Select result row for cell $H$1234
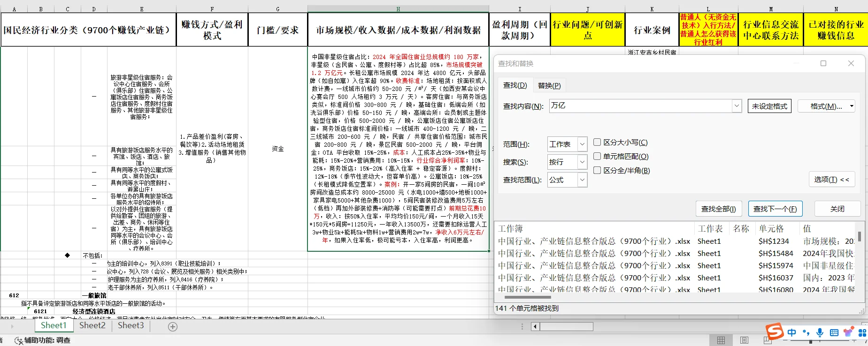This screenshot has width=868, height=346. pos(676,241)
